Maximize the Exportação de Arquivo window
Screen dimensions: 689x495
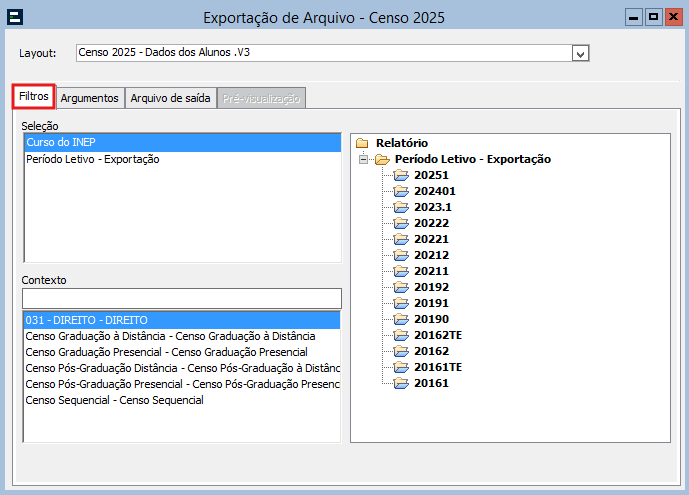coord(653,18)
